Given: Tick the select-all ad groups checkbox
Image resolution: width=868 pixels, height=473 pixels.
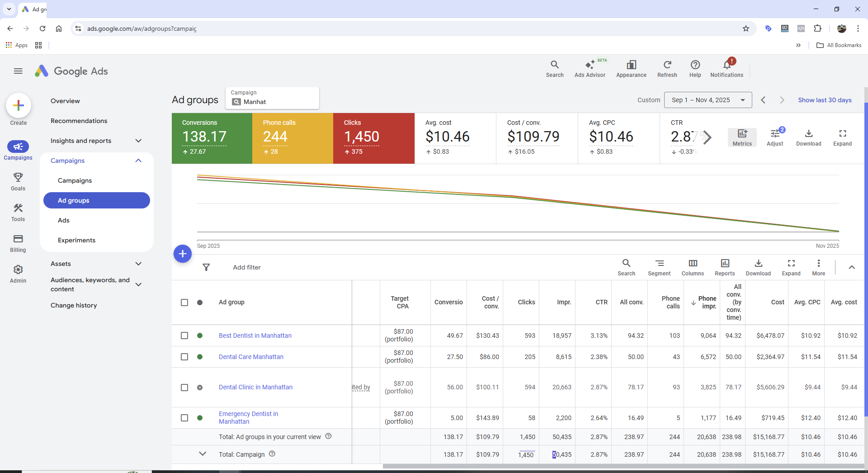Looking at the screenshot, I should coord(184,303).
